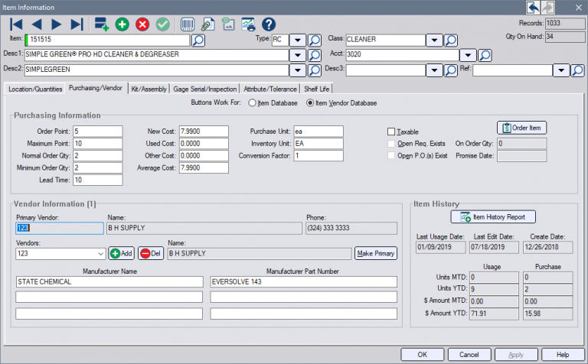Open the attached documents paperclip icon

coord(207,24)
